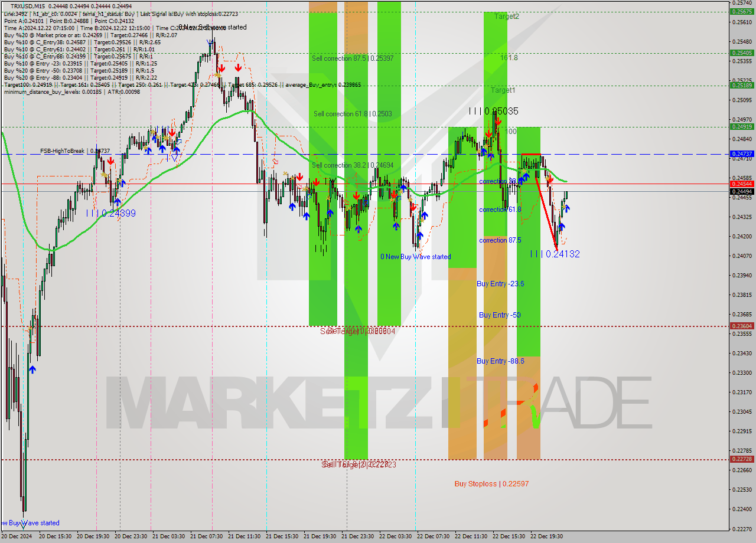Click the blue 'correction 87.5' label
756x543 pixels.
[x=500, y=240]
